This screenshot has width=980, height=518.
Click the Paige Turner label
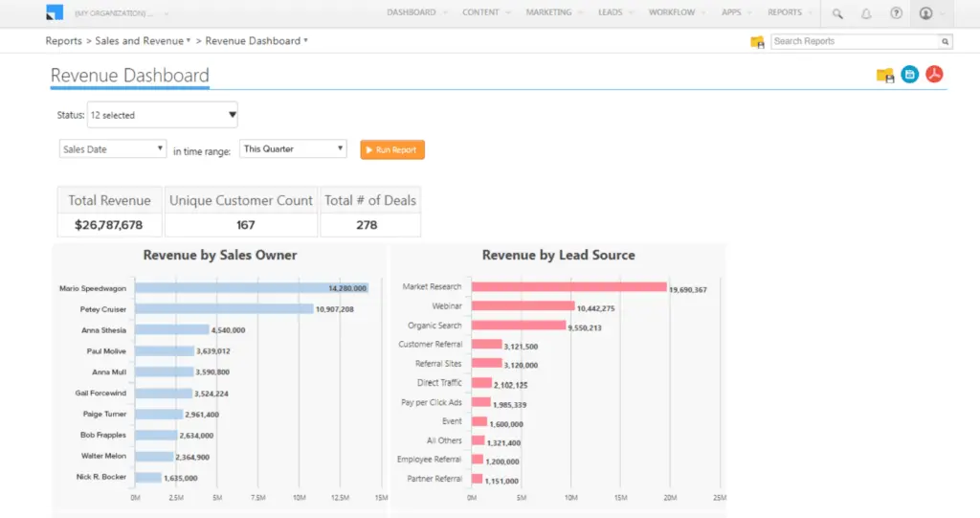pos(104,415)
